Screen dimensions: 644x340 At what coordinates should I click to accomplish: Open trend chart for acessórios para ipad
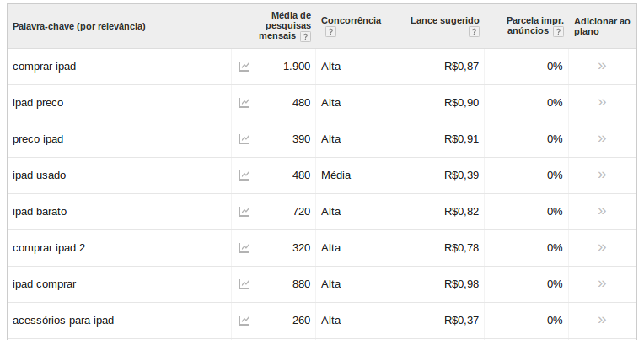coord(244,321)
